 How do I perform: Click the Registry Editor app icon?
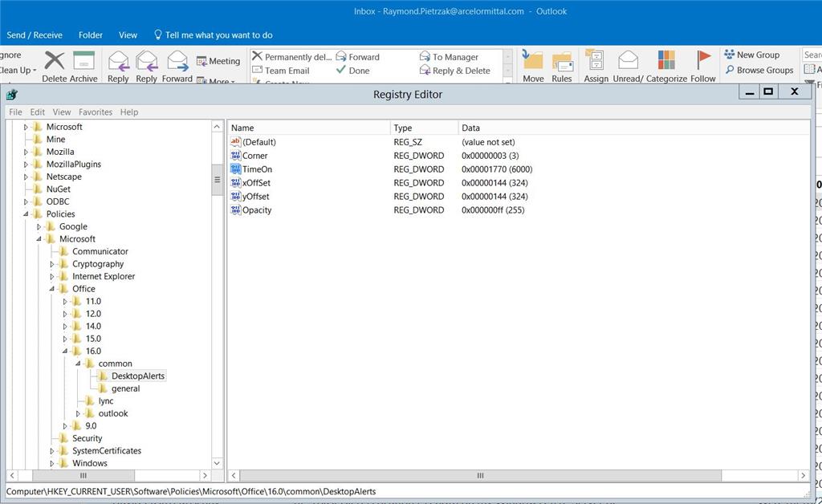(11, 95)
